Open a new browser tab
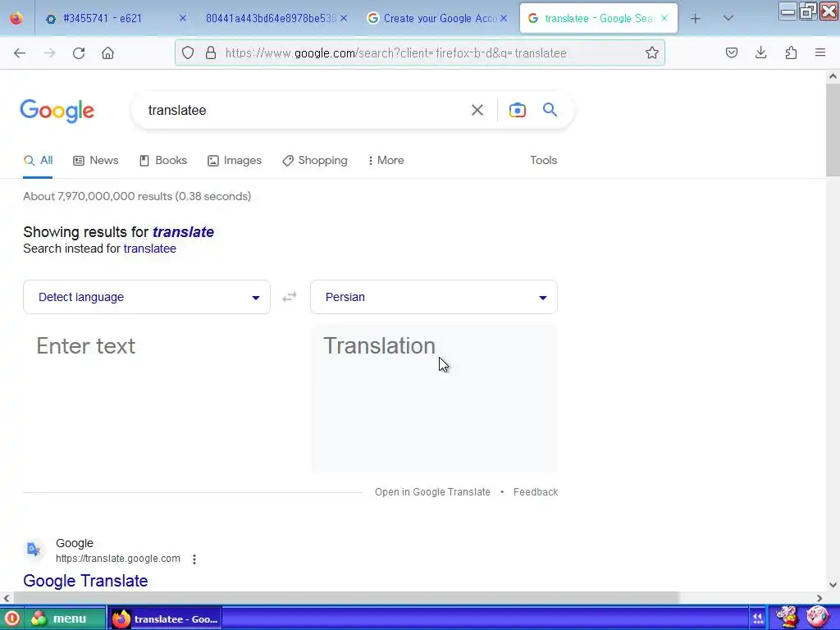Screen dimensions: 840x630 (x=696, y=19)
